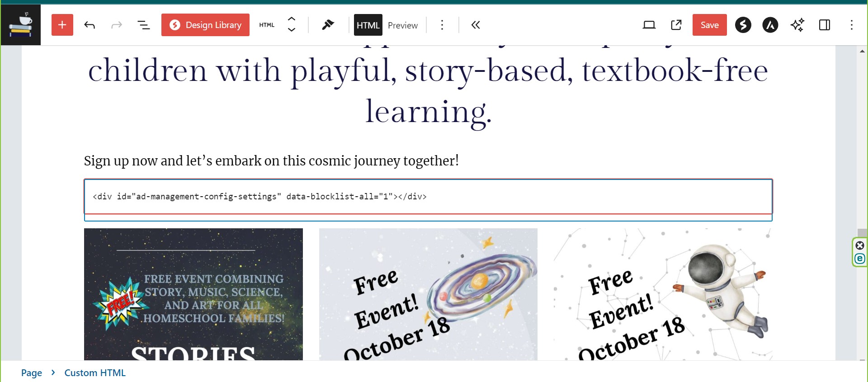Select Page in the breadcrumb
Viewport: 868px width, 382px height.
(31, 373)
